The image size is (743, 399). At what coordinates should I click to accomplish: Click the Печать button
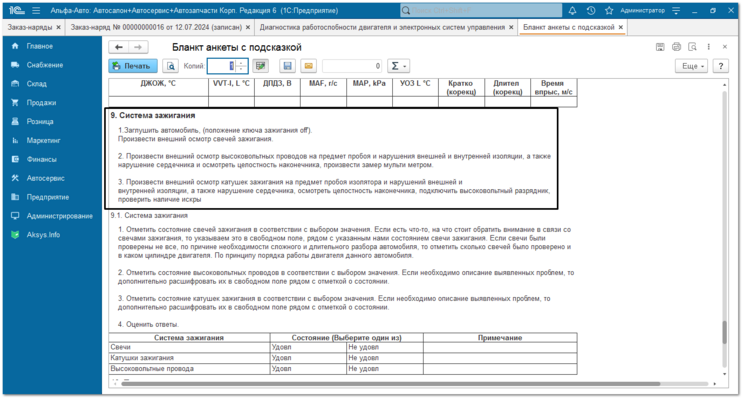133,66
